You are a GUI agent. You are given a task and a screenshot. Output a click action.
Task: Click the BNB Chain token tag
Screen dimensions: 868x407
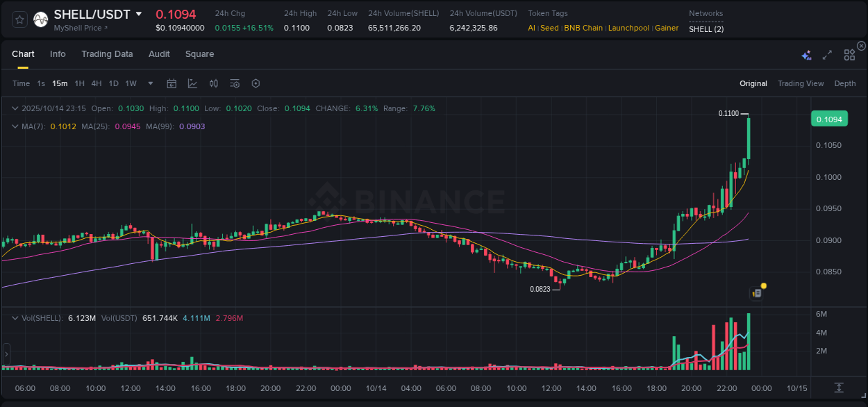(584, 28)
